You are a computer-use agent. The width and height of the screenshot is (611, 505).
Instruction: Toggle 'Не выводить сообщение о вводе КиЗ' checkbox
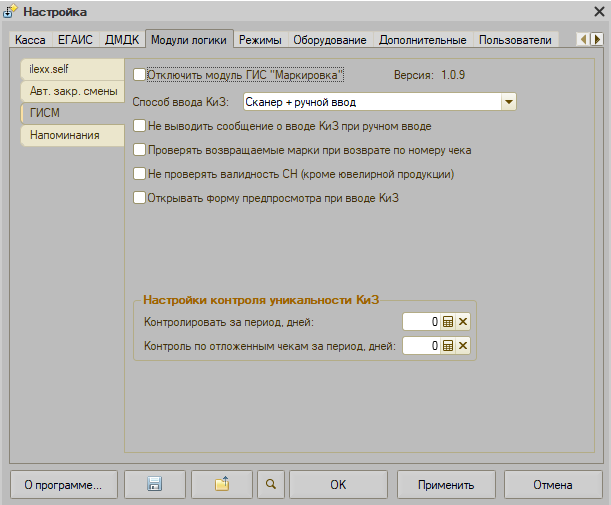[x=140, y=127]
